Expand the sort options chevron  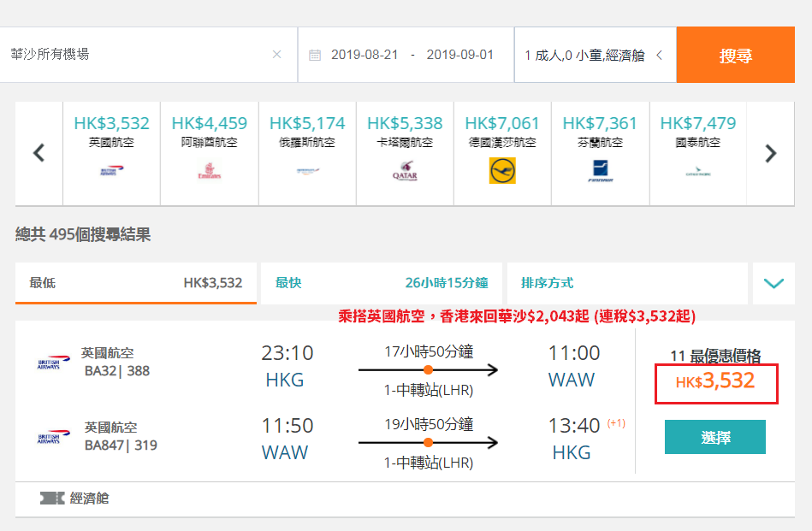tap(773, 283)
